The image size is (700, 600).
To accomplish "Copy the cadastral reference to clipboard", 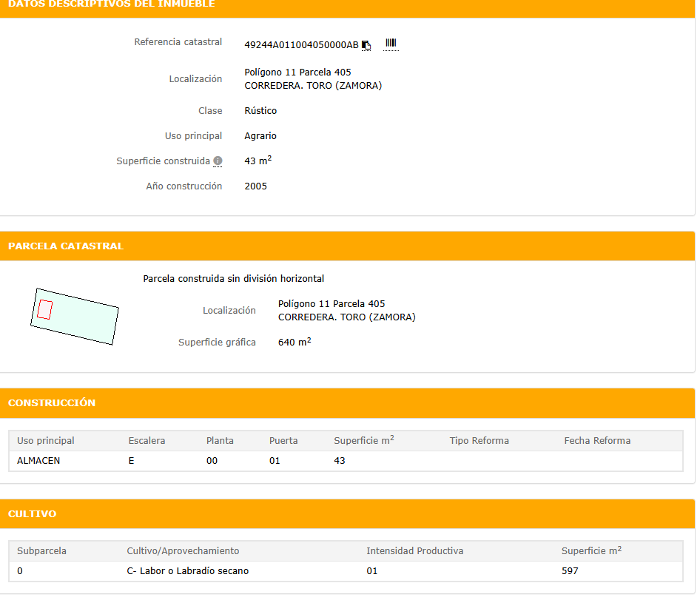I will click(x=366, y=45).
